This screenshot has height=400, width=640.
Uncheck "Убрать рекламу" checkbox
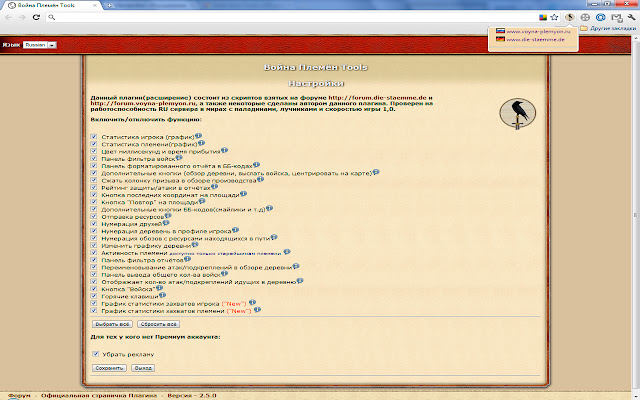point(94,353)
